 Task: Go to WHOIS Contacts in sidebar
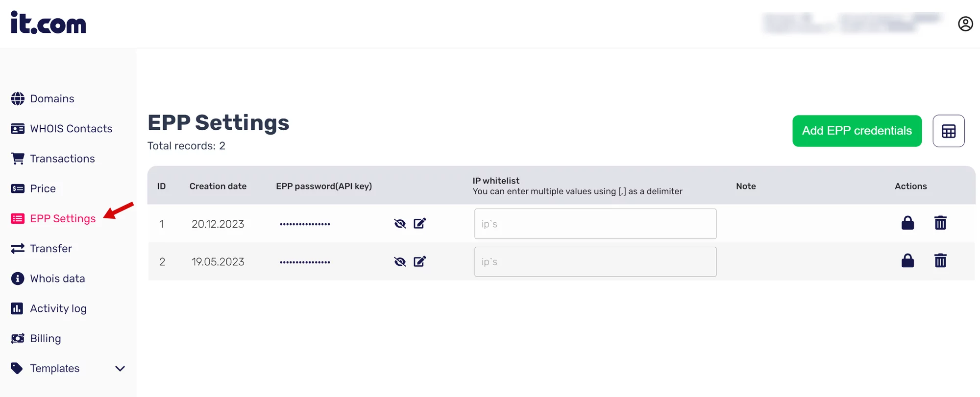tap(71, 129)
